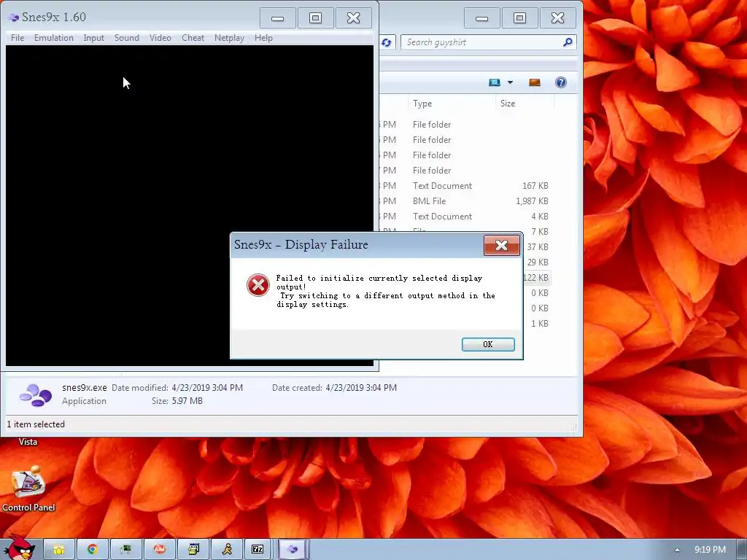The height and width of the screenshot is (560, 747).
Task: Open the folder icon on the taskbar
Action: point(59,550)
